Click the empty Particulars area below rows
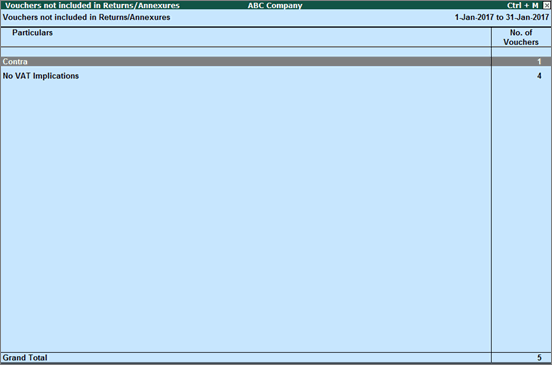The height and width of the screenshot is (365, 552). click(246, 216)
